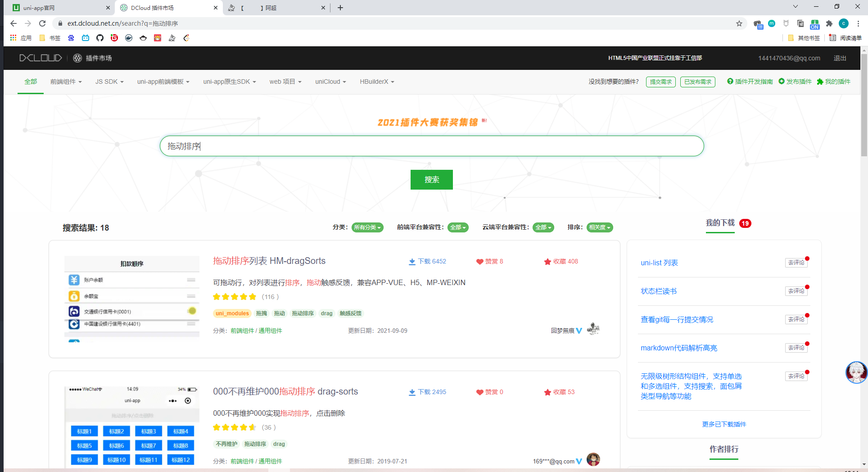Click the 提交需求 button
This screenshot has height=472, width=868.
click(x=660, y=82)
